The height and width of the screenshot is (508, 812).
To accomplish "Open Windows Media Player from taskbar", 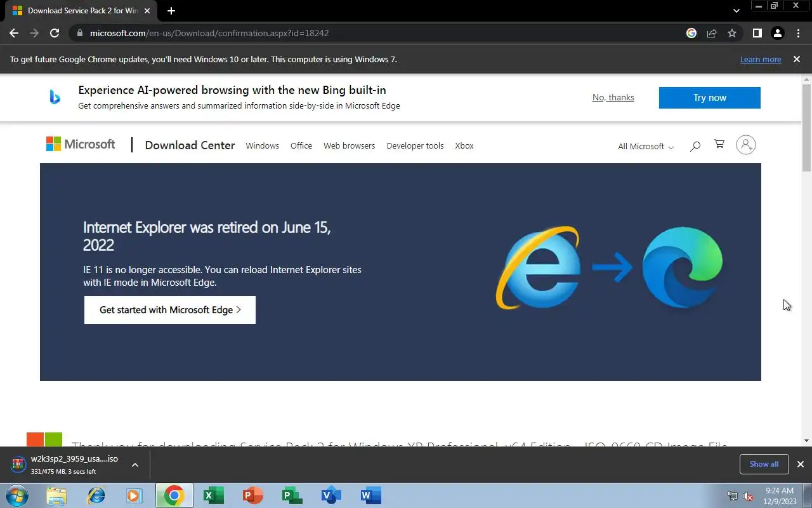I will click(x=134, y=495).
